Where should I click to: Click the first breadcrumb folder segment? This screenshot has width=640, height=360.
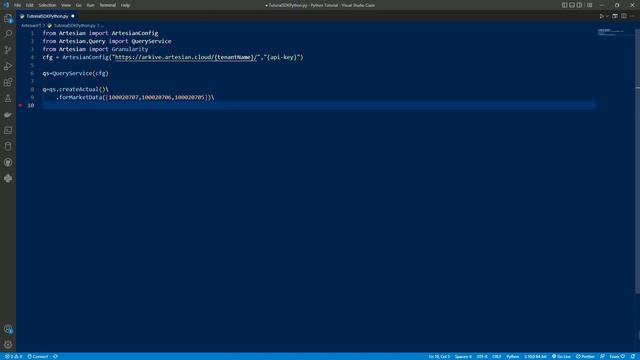click(x=31, y=26)
